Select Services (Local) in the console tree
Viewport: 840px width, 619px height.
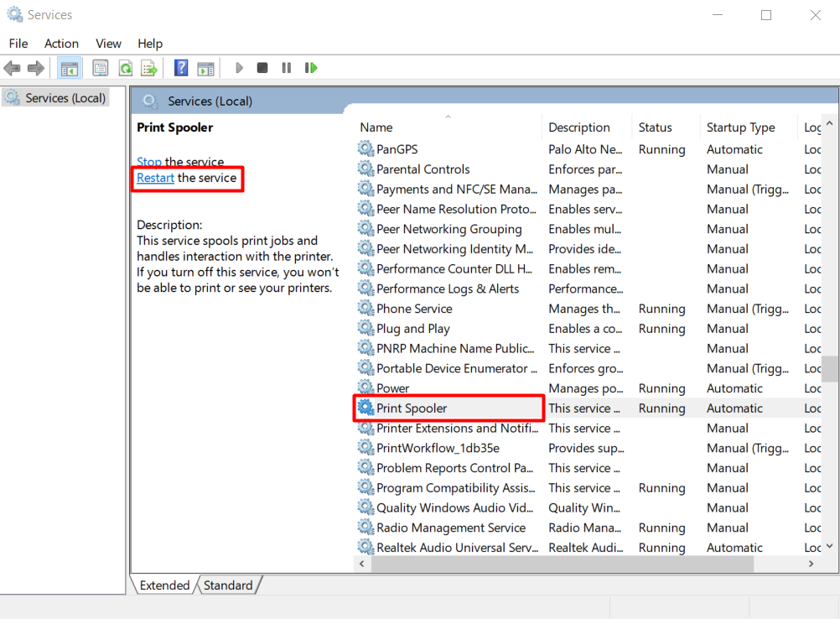click(x=65, y=98)
